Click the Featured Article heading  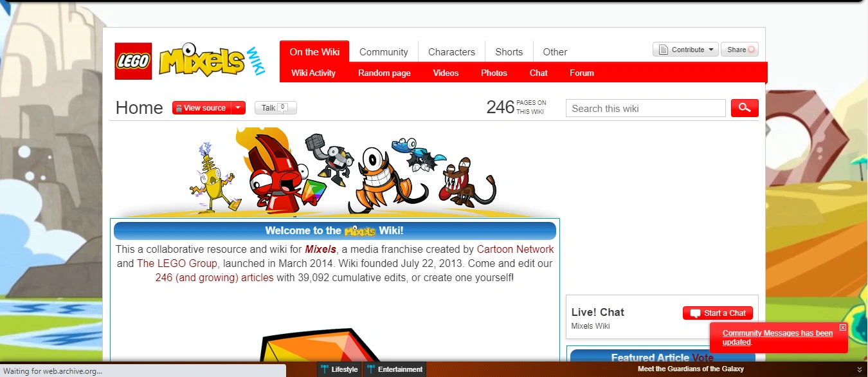click(651, 358)
